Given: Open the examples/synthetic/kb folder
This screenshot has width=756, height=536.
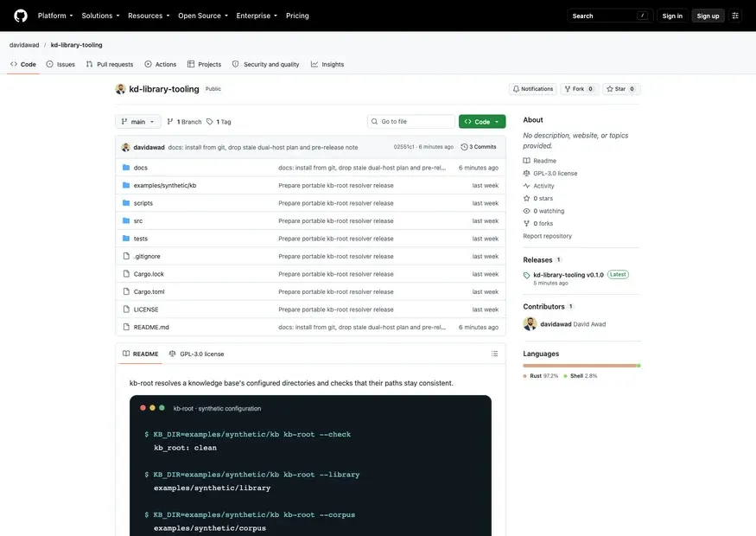Looking at the screenshot, I should (165, 185).
